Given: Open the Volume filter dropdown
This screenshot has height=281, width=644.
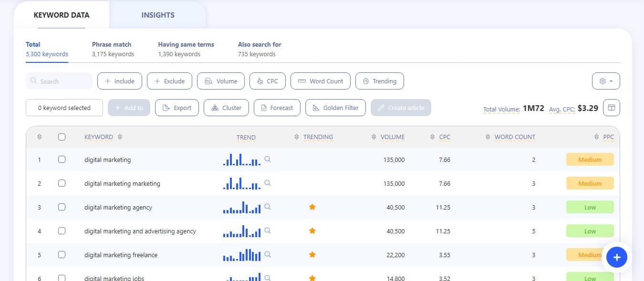Looking at the screenshot, I should (220, 81).
